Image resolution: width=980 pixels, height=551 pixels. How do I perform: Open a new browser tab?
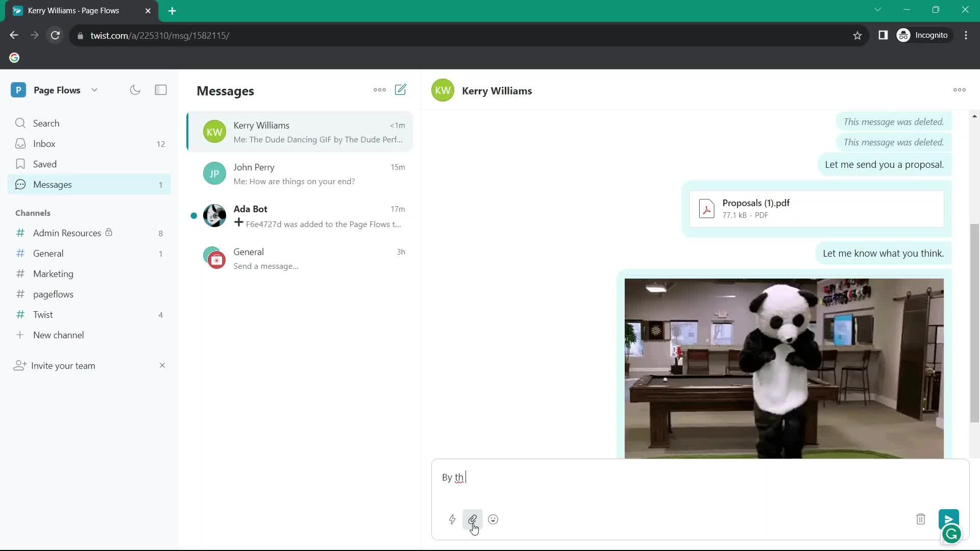pyautogui.click(x=172, y=11)
